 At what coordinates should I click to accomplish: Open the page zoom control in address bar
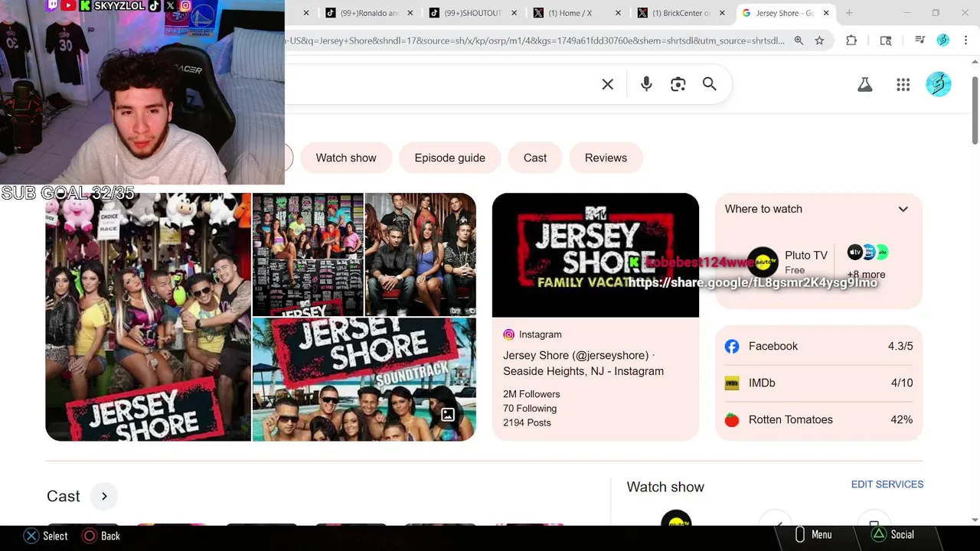pyautogui.click(x=799, y=41)
